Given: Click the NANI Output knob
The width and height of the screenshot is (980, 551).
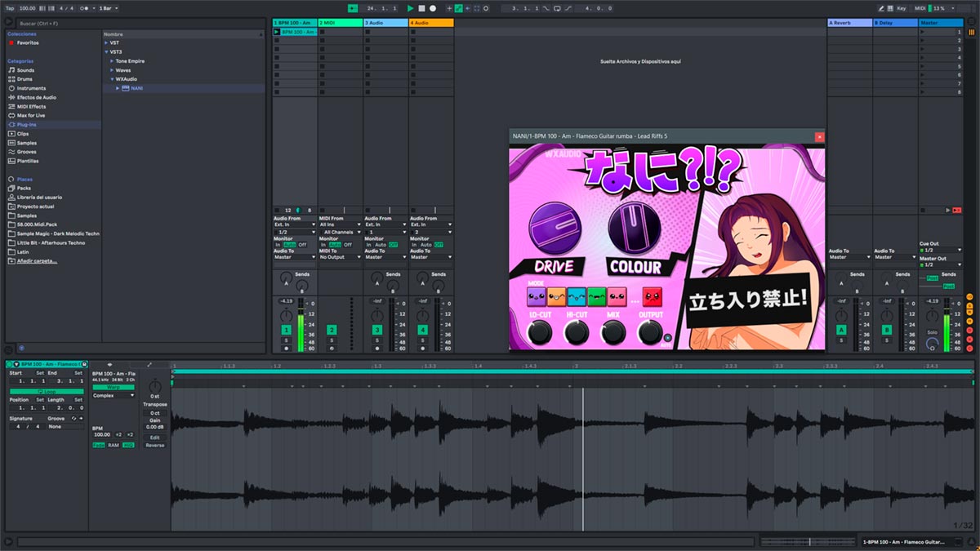Looking at the screenshot, I should tap(650, 332).
